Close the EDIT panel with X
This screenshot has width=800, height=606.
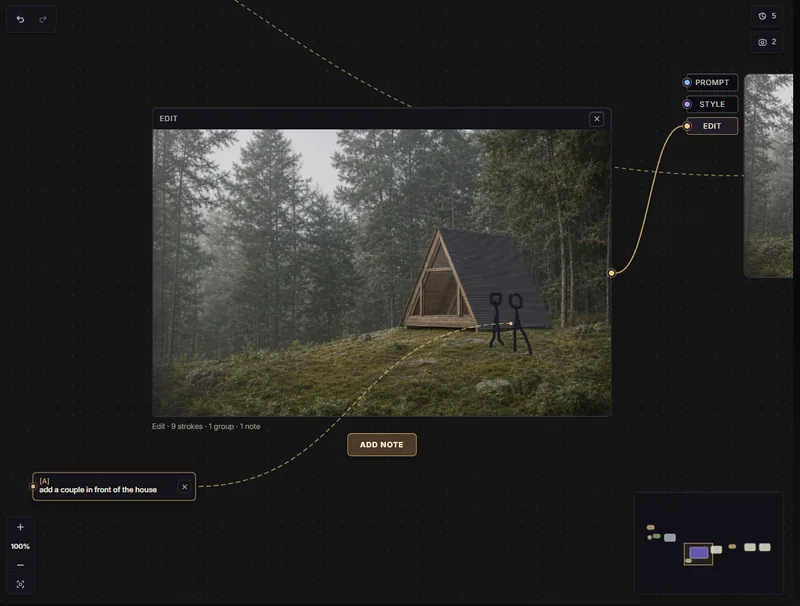pyautogui.click(x=596, y=119)
